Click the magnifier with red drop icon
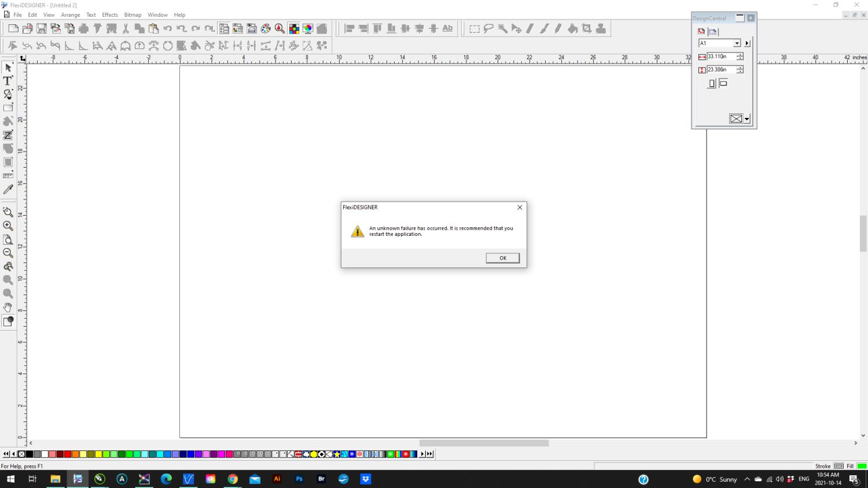The height and width of the screenshot is (488, 868). click(x=279, y=28)
